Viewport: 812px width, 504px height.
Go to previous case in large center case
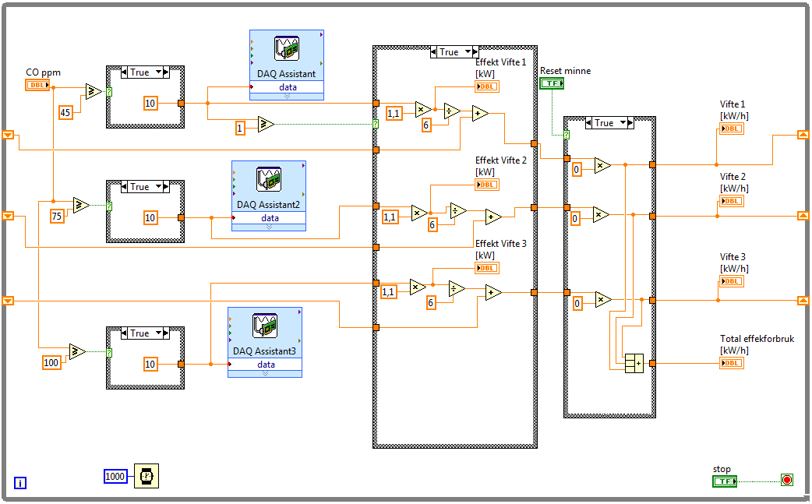(433, 51)
